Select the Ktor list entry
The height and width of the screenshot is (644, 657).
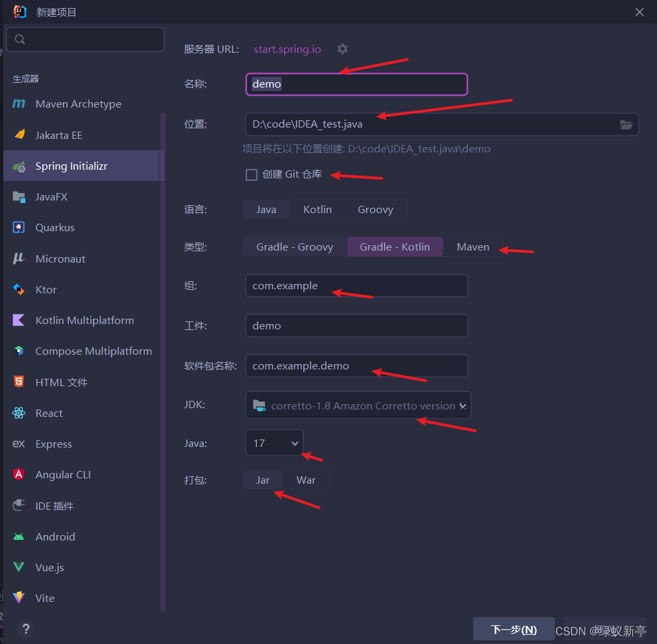[x=81, y=290]
